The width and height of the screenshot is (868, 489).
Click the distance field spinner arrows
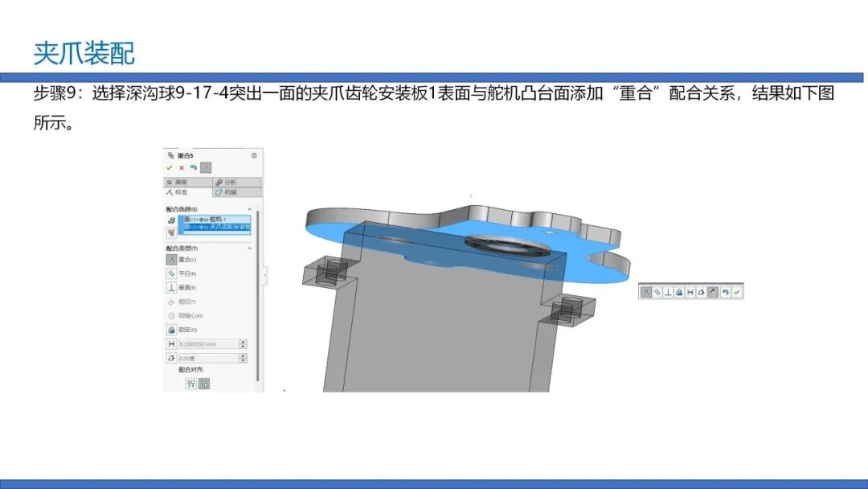(243, 344)
